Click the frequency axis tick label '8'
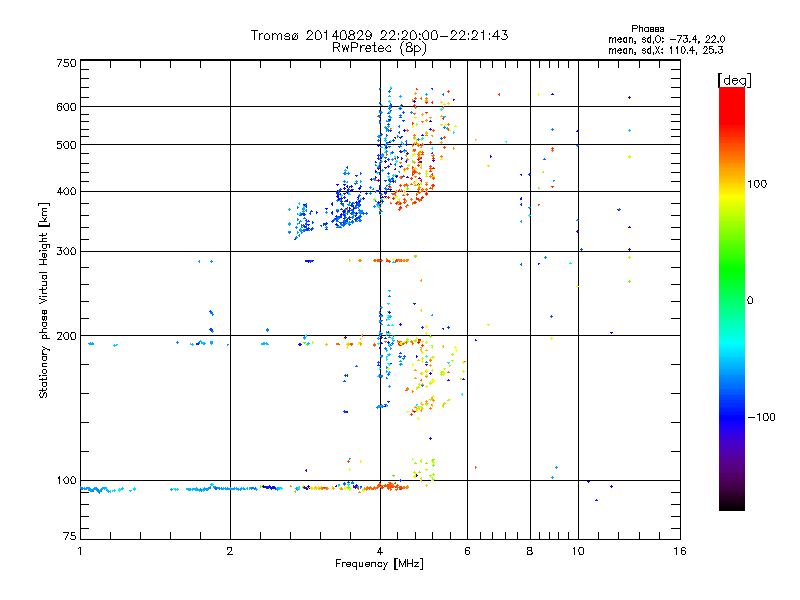The image size is (800, 600). [530, 551]
